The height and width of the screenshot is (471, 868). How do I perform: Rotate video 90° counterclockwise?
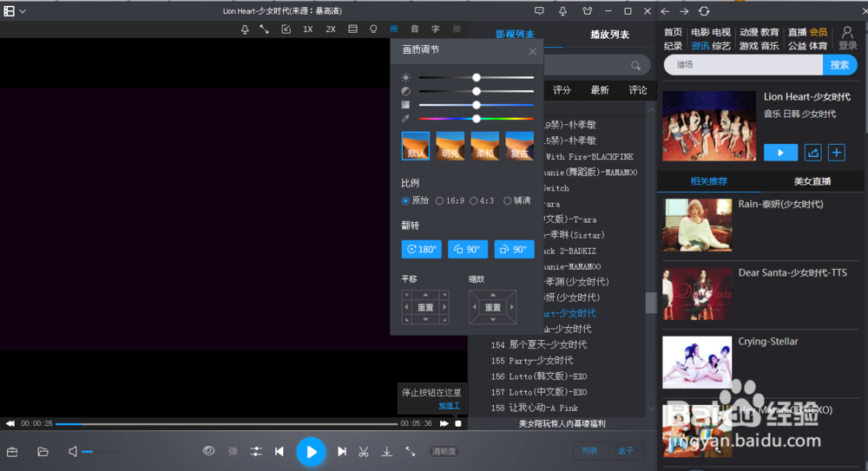tap(468, 249)
